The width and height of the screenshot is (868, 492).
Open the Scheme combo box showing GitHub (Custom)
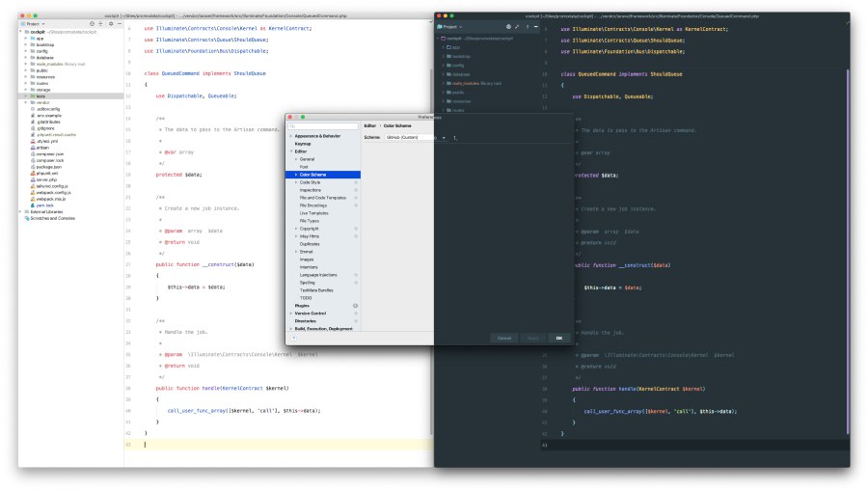click(415, 137)
